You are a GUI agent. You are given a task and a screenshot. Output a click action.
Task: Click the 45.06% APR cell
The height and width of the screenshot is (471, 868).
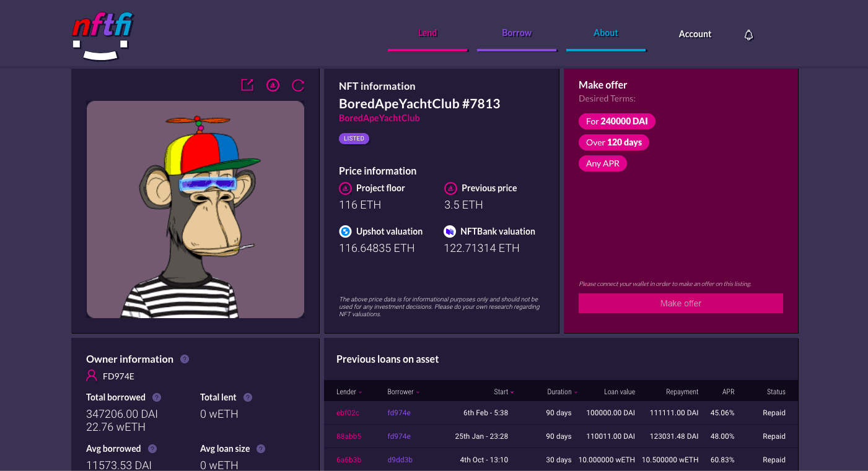[x=722, y=413]
